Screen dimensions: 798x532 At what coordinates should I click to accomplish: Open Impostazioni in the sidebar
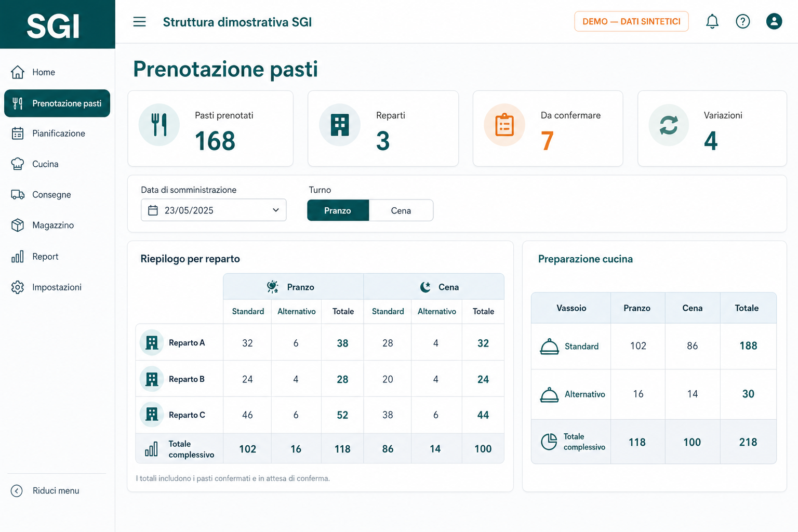pos(57,287)
